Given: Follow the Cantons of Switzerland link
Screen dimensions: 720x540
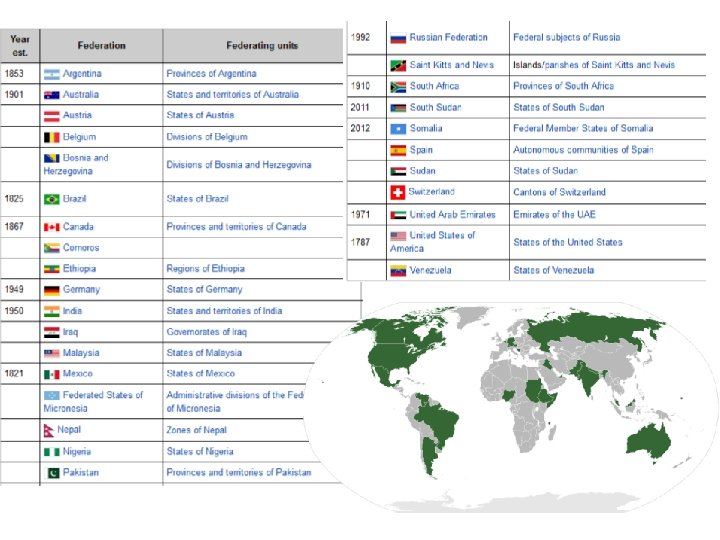Looking at the screenshot, I should (x=559, y=192).
